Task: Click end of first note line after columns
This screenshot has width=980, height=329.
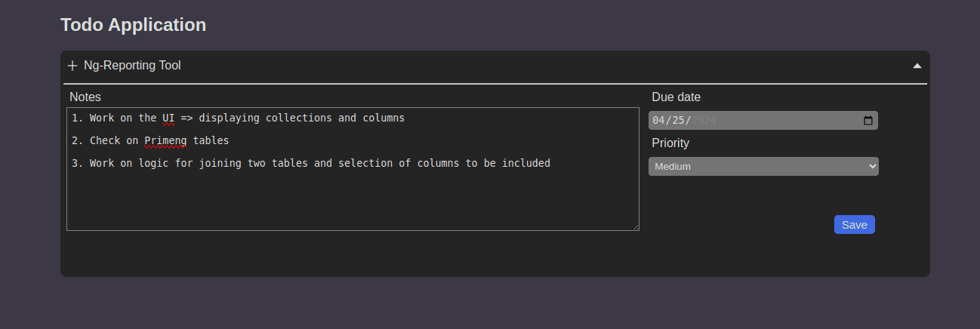Action: (406, 118)
